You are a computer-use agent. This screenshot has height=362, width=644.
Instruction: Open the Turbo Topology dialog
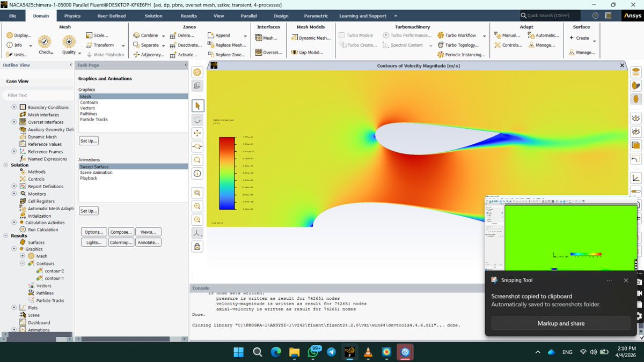coord(458,45)
